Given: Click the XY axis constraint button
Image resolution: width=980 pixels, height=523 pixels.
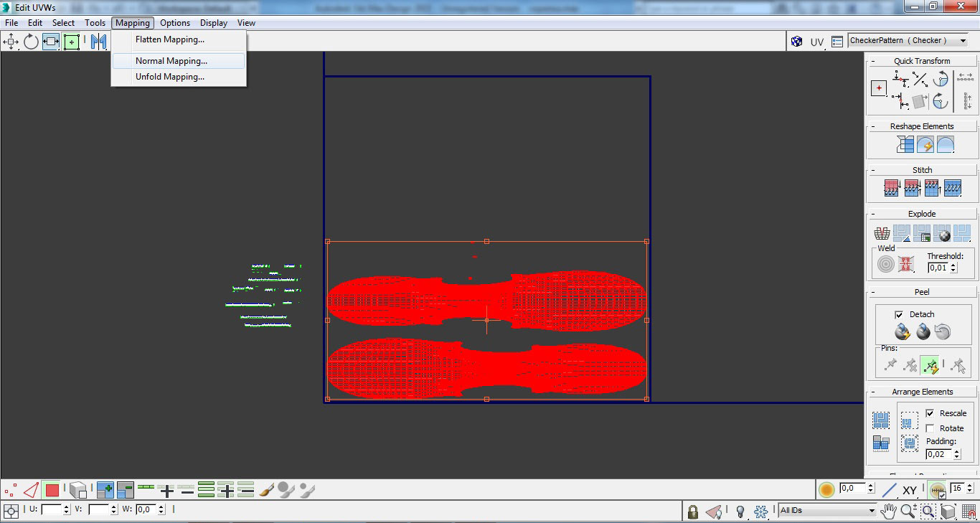Looking at the screenshot, I should click(910, 491).
